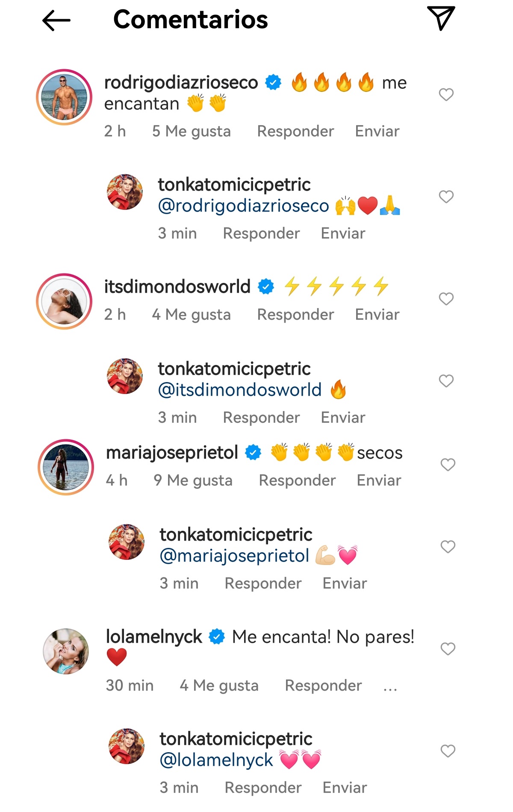Send lolamelnyck's comment using Enviar

coord(345,788)
